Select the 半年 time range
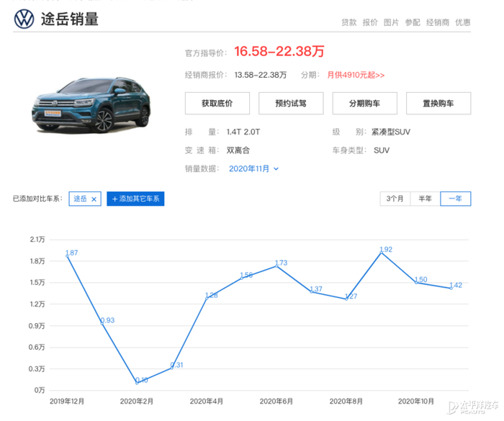Viewport: 504px width, 421px height. pos(425,199)
